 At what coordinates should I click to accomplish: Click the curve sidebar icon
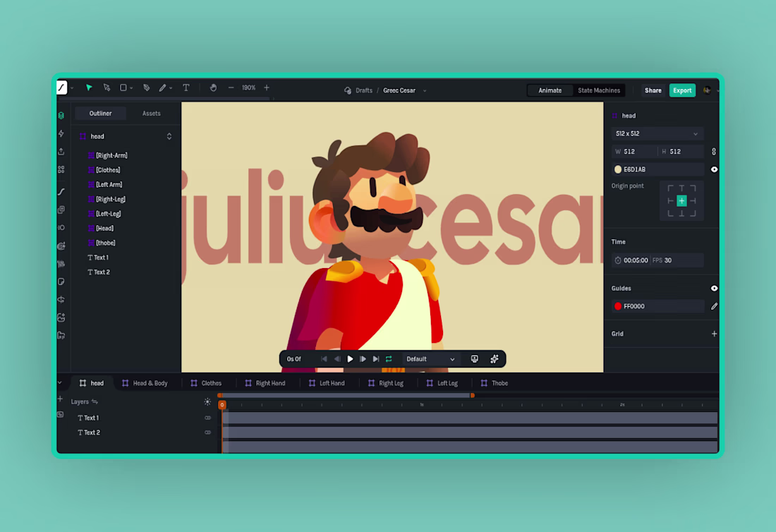61,191
